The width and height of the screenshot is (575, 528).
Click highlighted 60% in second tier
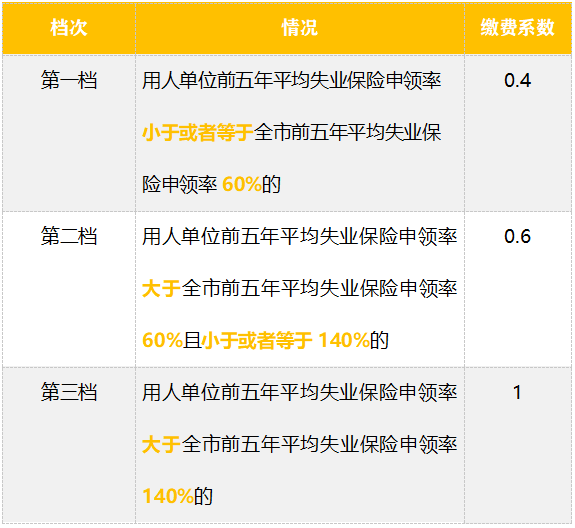162,340
